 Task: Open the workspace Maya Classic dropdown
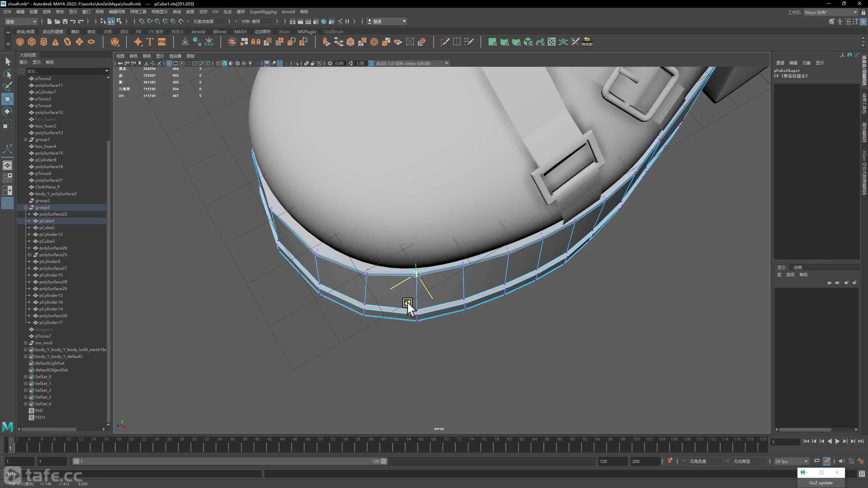(831, 12)
